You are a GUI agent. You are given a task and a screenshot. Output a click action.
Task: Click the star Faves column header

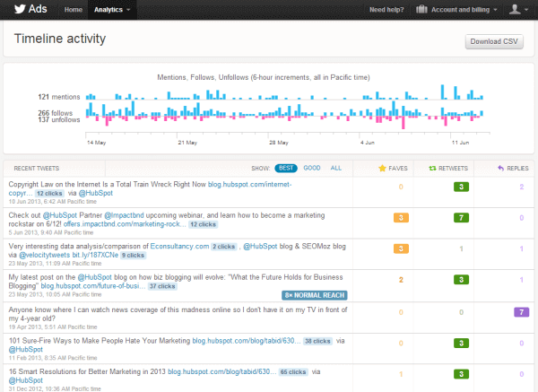tap(382, 168)
